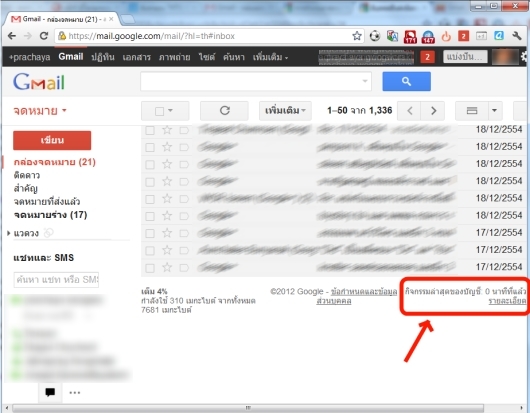Open the notifications box showing 2
The width and height of the screenshot is (530, 413).
click(x=427, y=57)
